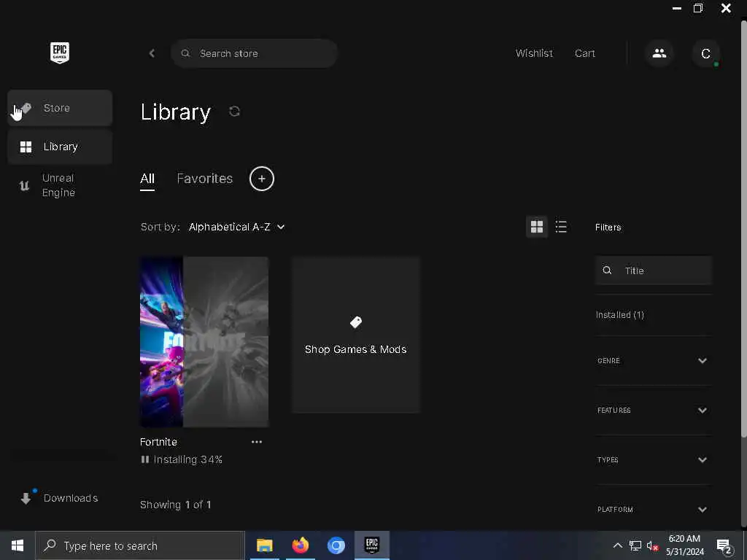The image size is (747, 560).
Task: Click the Title filter search icon
Action: [607, 271]
